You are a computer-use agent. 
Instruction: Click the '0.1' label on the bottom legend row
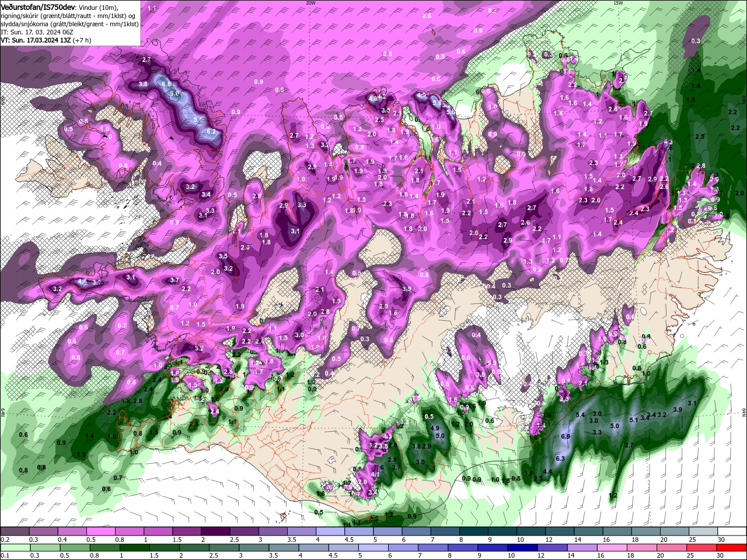coord(5,555)
